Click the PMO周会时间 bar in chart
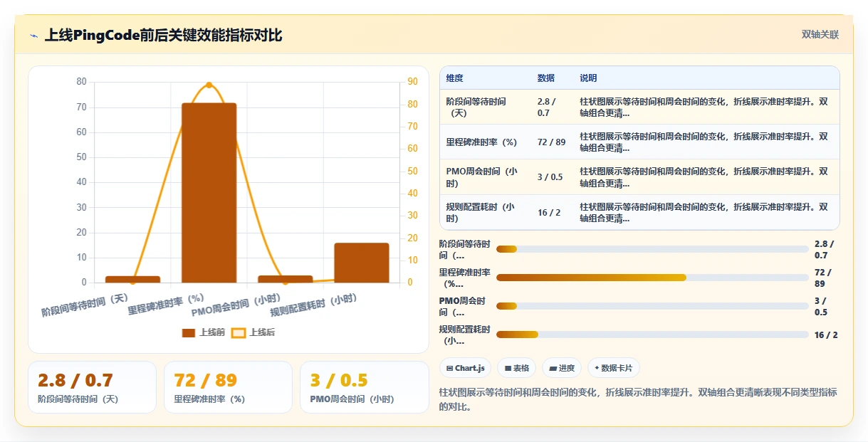 click(x=286, y=279)
